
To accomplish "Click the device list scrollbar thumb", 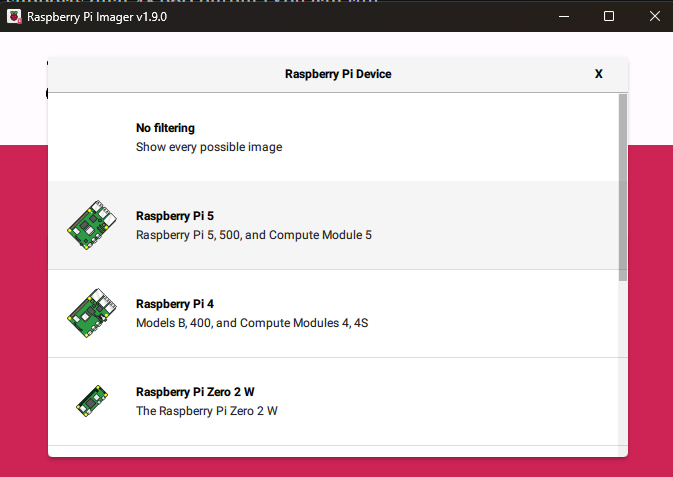I will click(623, 188).
